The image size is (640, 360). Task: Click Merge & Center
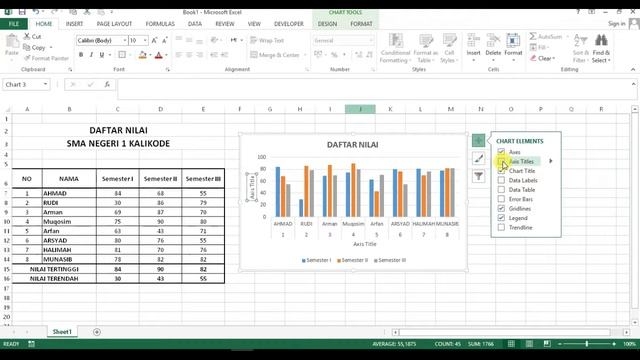tap(276, 55)
